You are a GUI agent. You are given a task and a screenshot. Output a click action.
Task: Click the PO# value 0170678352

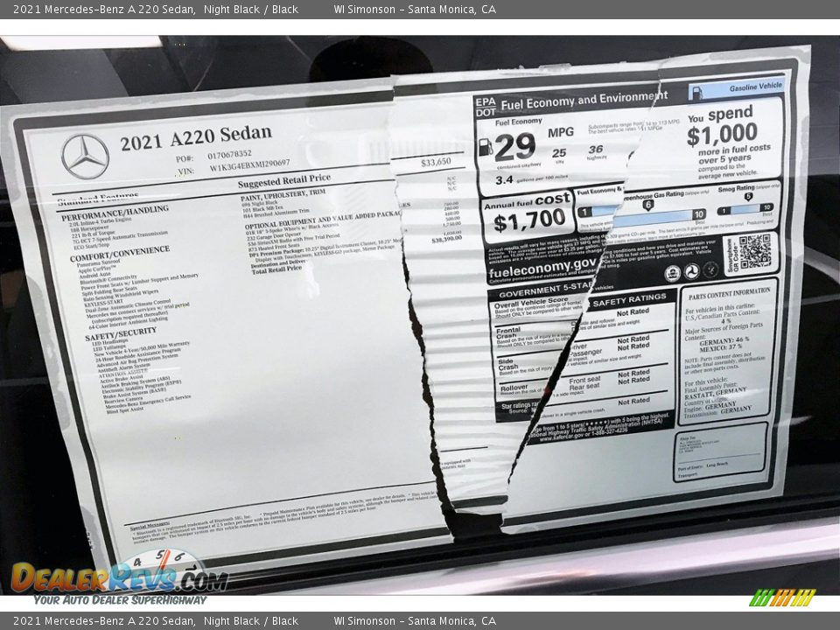pos(229,156)
